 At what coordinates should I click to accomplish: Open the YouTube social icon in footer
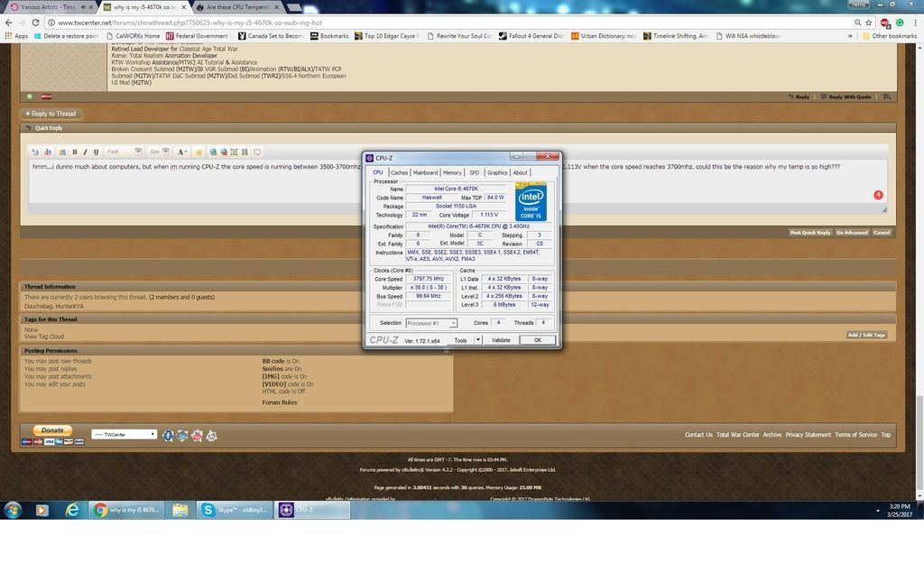pos(197,436)
